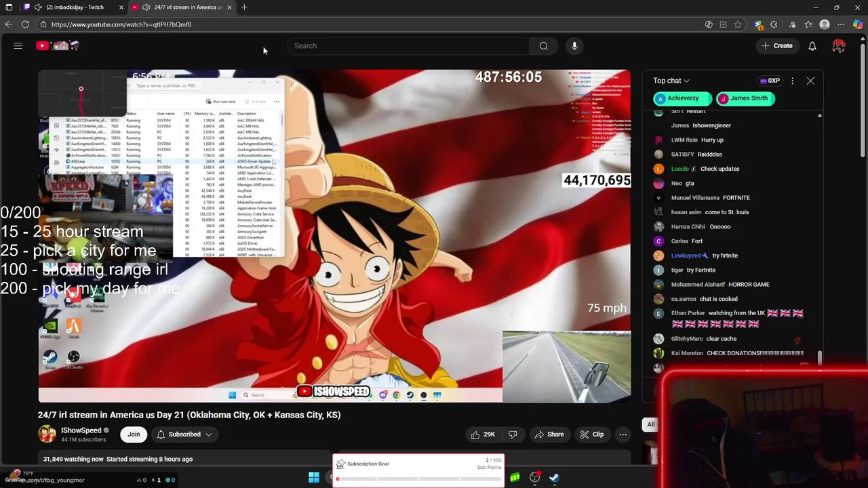Close the YouTube stream tab
The height and width of the screenshot is (488, 868).
click(x=229, y=7)
